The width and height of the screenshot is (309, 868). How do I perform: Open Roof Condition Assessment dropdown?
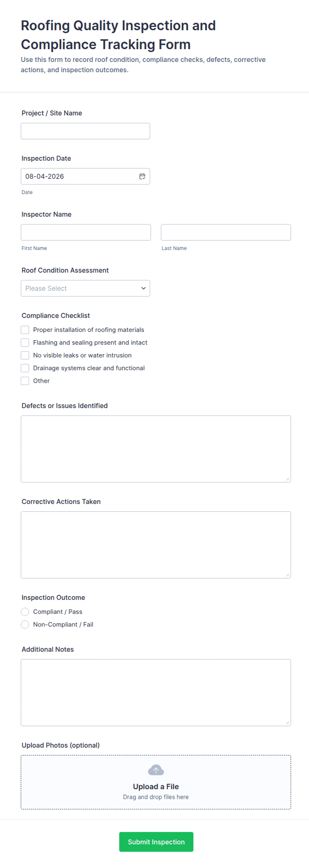click(85, 288)
